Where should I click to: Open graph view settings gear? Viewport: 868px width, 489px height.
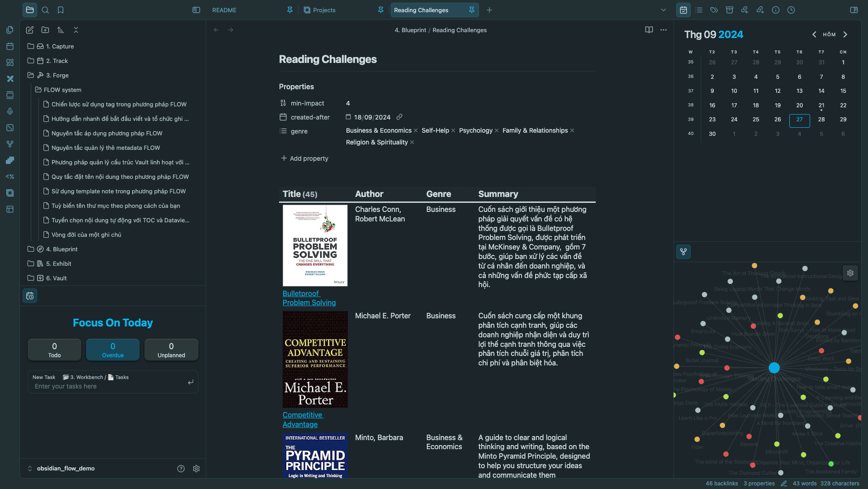tap(850, 273)
